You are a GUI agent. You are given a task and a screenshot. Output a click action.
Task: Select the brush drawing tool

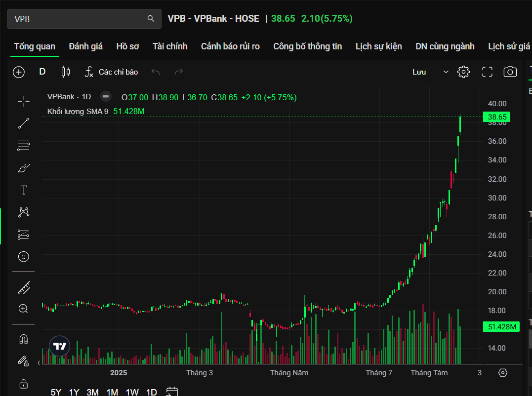[24, 168]
